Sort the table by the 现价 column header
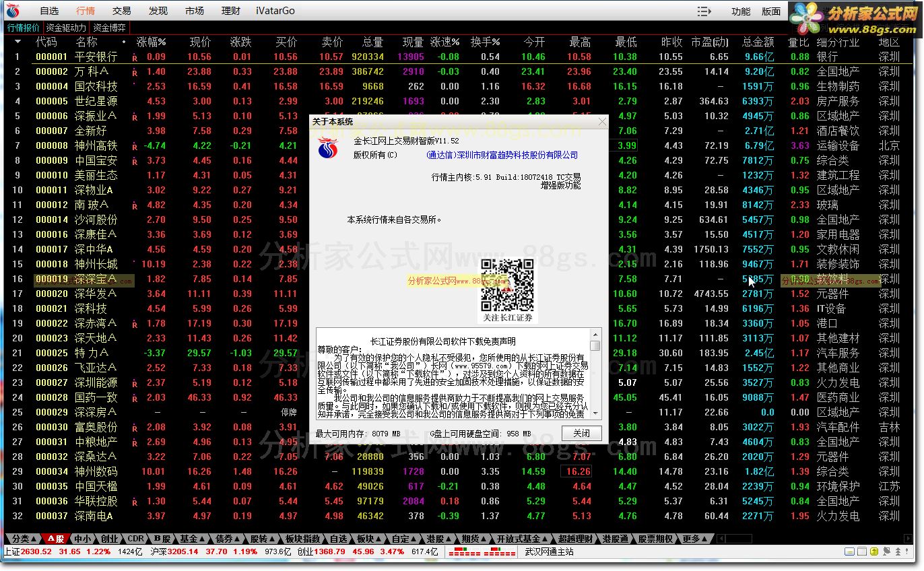This screenshot has width=924, height=571. [x=200, y=42]
